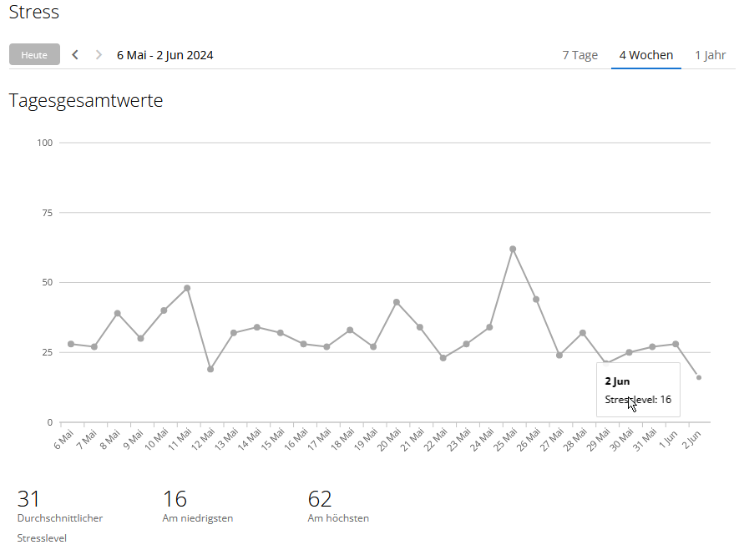Click the 26 Mai data point
This screenshot has height=560, width=744.
coord(536,300)
